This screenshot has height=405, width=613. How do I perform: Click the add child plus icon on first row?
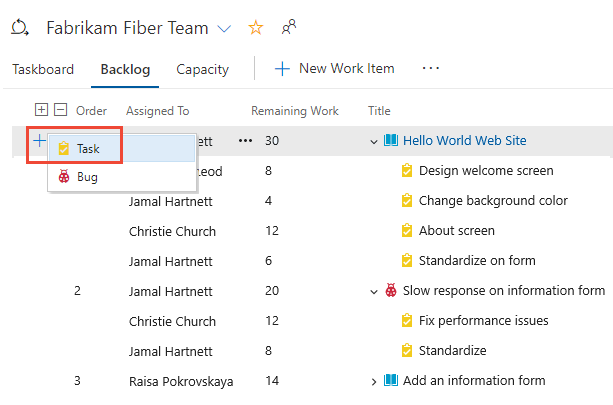tap(39, 141)
